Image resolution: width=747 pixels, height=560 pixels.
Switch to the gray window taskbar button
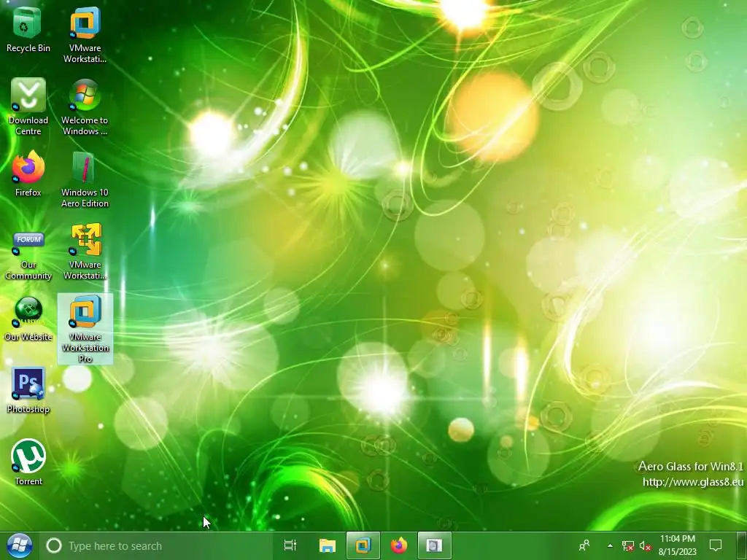click(x=435, y=545)
